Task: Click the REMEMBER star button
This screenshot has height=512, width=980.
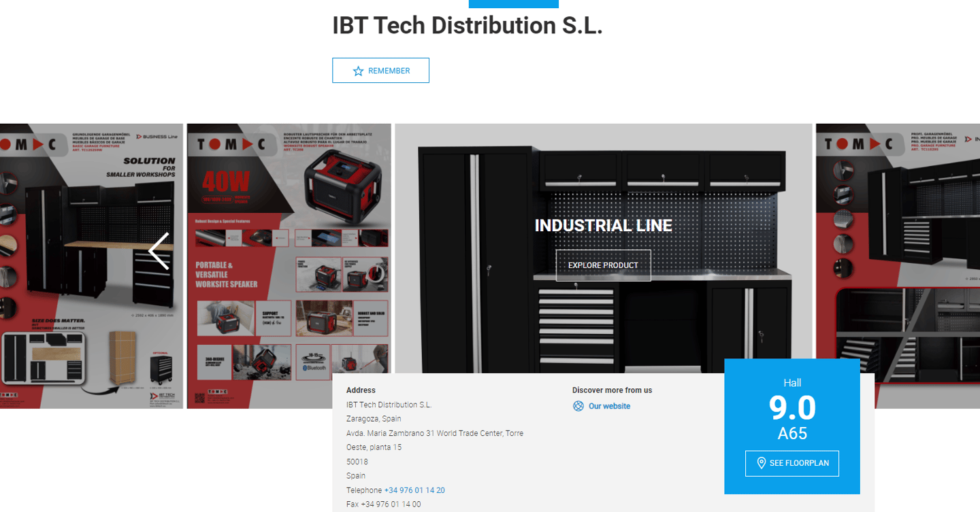Action: click(x=380, y=71)
